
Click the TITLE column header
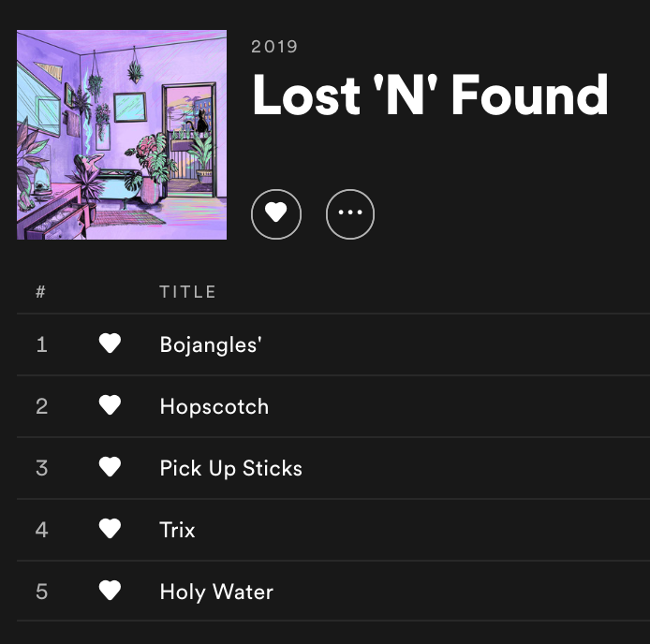pos(188,292)
